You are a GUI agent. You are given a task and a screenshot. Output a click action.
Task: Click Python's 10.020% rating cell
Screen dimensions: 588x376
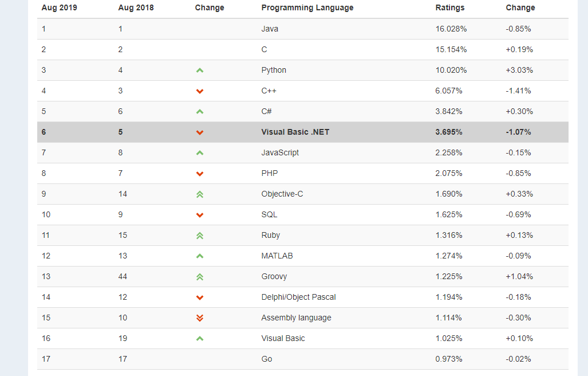pos(451,70)
